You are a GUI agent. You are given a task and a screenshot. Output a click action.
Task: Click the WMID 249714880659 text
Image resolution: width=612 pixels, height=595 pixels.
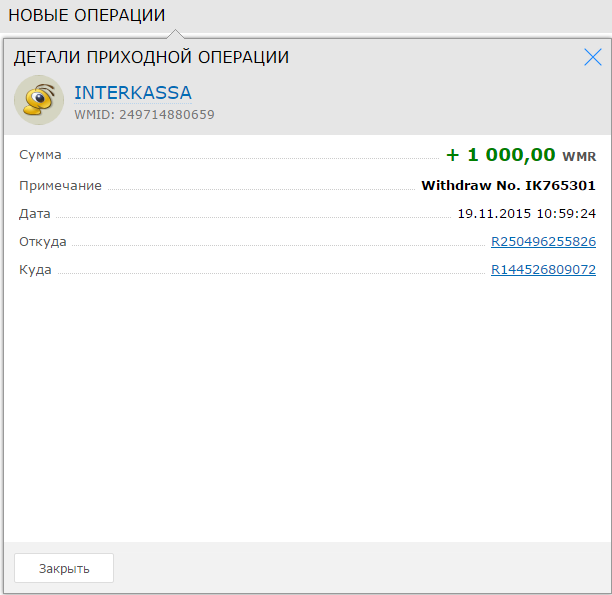tap(144, 115)
